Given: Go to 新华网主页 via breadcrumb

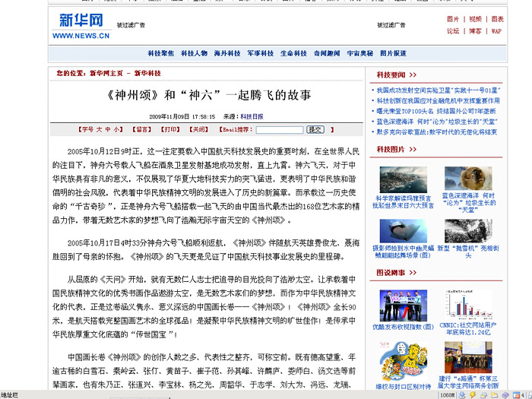Looking at the screenshot, I should (106, 73).
